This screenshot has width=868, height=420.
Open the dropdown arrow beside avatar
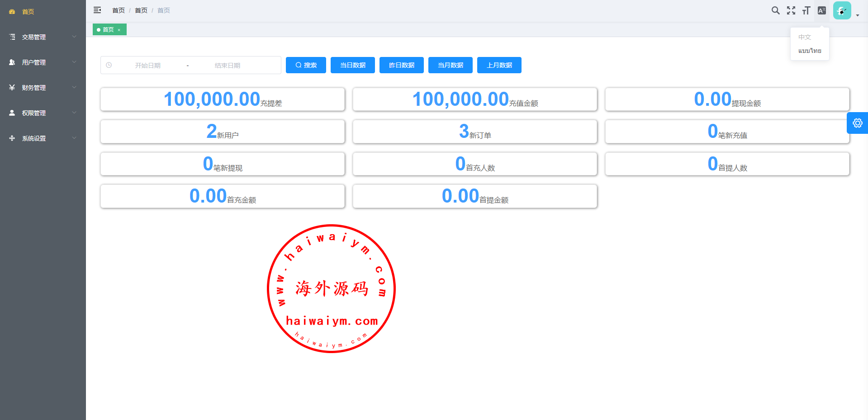coord(858,15)
